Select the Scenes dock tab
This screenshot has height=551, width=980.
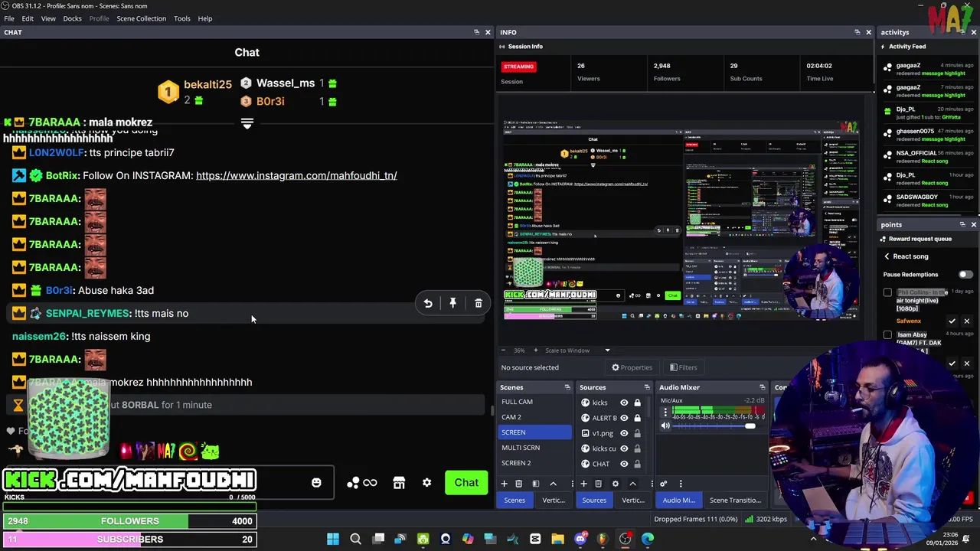[x=514, y=500]
